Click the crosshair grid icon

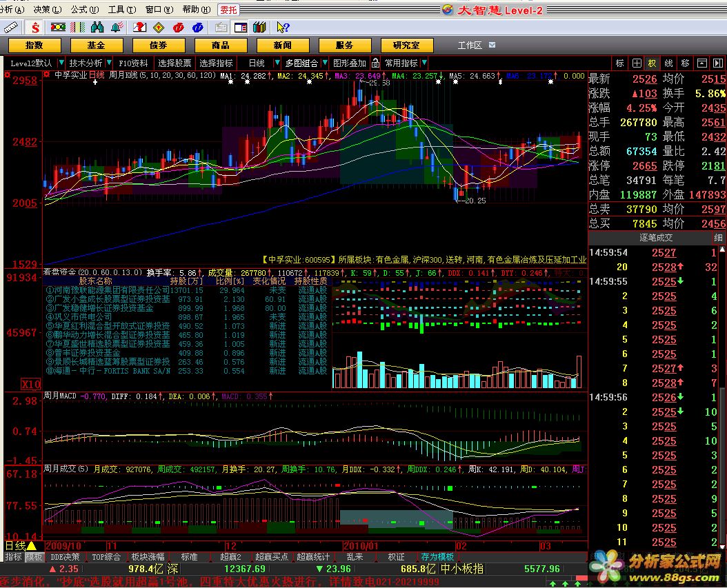pos(637,63)
